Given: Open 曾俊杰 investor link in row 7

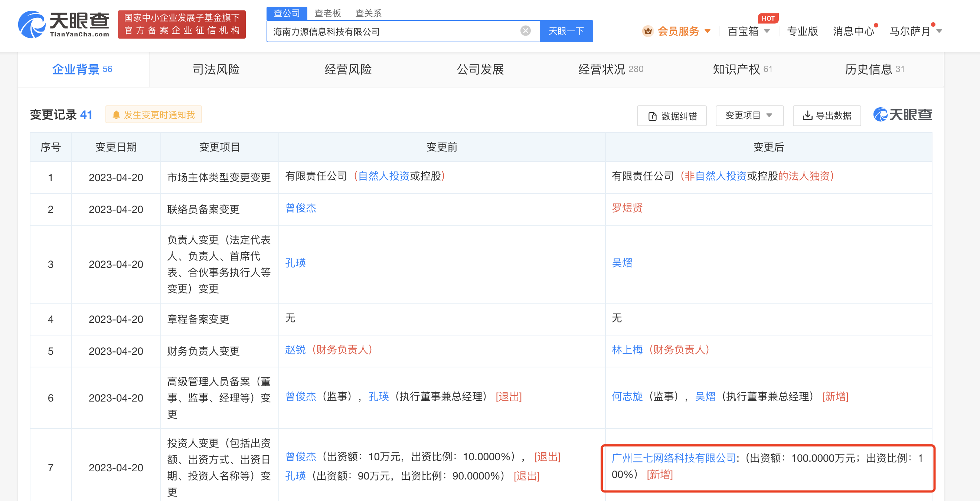Looking at the screenshot, I should click(301, 456).
